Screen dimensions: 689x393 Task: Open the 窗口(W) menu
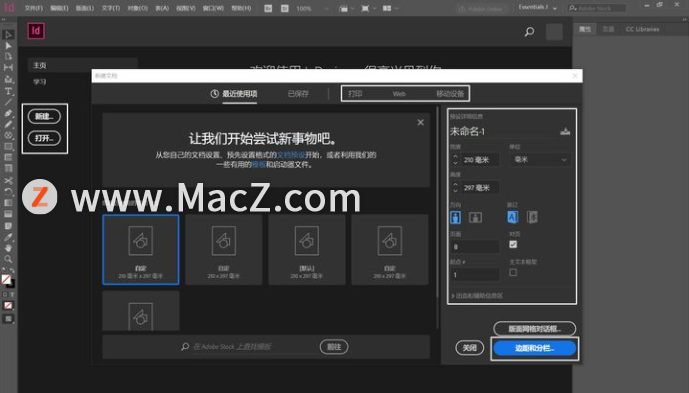[213, 8]
